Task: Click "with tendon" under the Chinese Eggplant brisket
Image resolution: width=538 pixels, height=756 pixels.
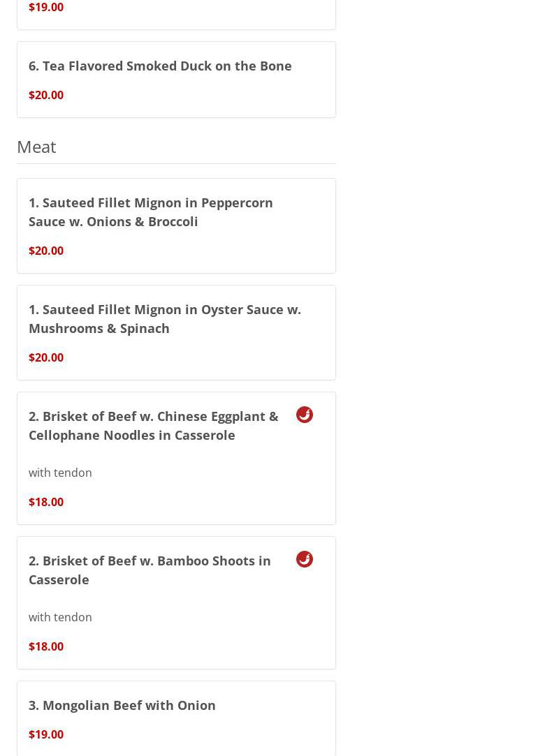Action: point(60,473)
